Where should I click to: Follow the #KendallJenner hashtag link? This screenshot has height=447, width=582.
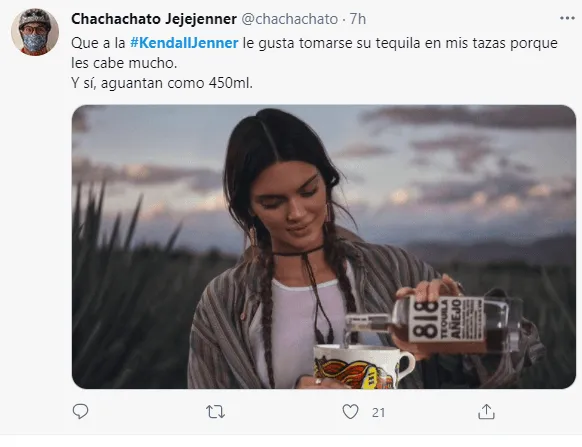pyautogui.click(x=184, y=43)
